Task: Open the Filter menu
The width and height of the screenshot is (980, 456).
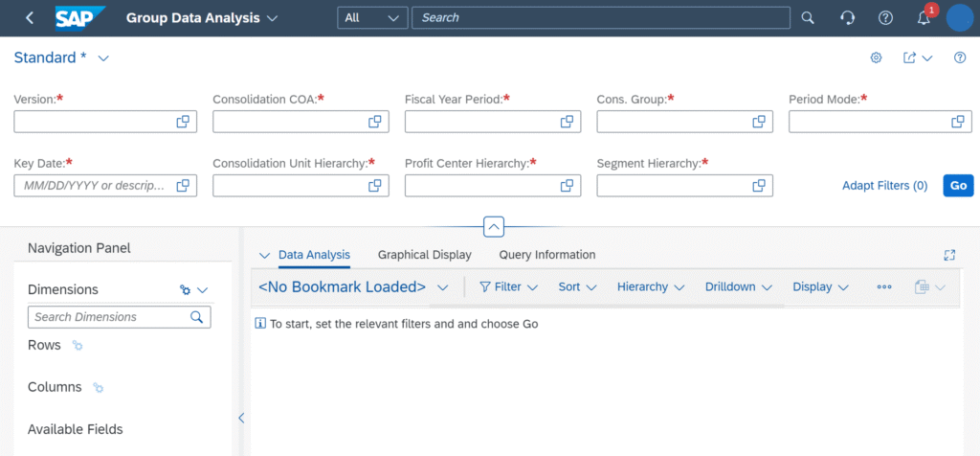Action: 508,287
